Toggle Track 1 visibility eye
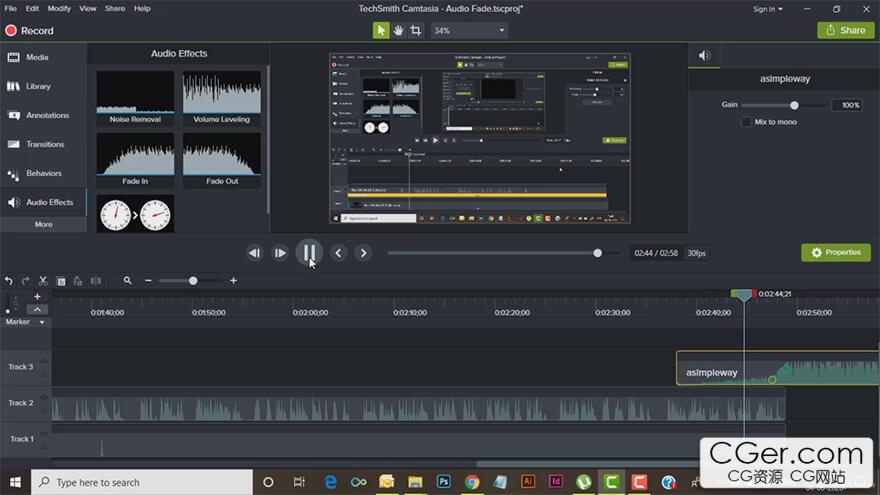Image resolution: width=880 pixels, height=495 pixels. [x=44, y=433]
